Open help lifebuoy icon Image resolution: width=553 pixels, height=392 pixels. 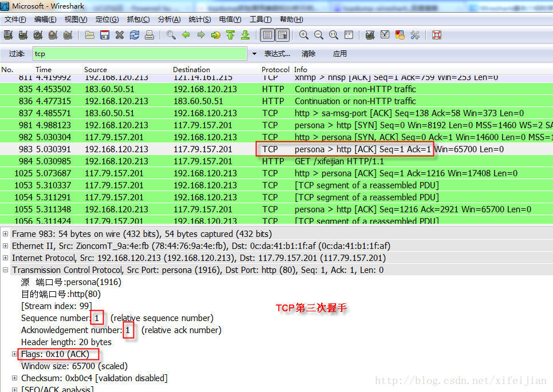pos(437,35)
